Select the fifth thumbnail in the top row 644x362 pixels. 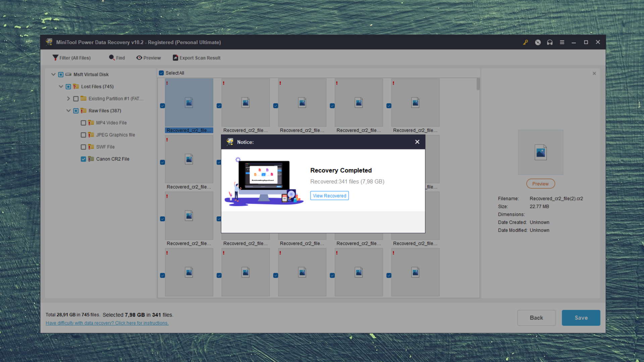pos(415,103)
